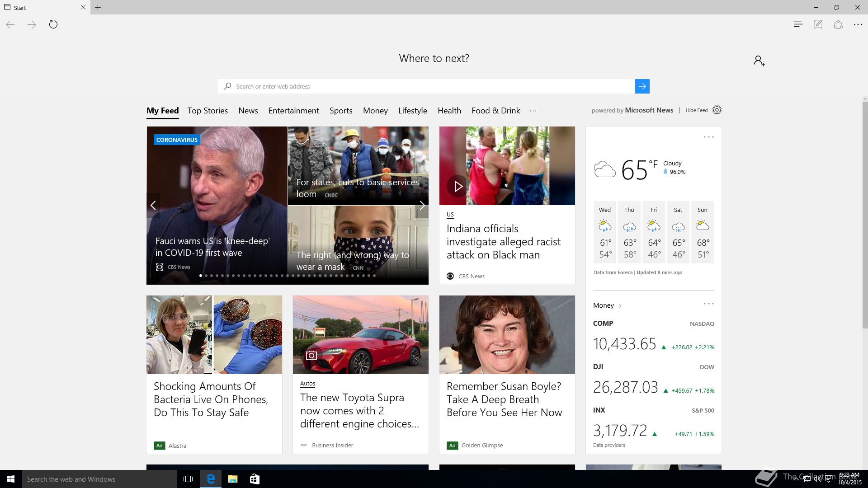Close the Start tab
This screenshot has height=488, width=868.
coord(83,7)
